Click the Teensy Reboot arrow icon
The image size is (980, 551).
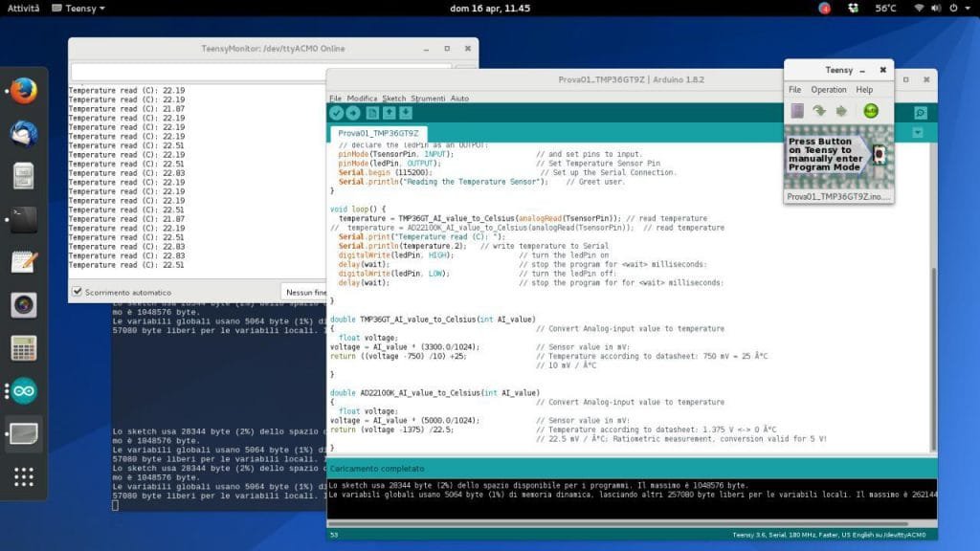[x=842, y=111]
